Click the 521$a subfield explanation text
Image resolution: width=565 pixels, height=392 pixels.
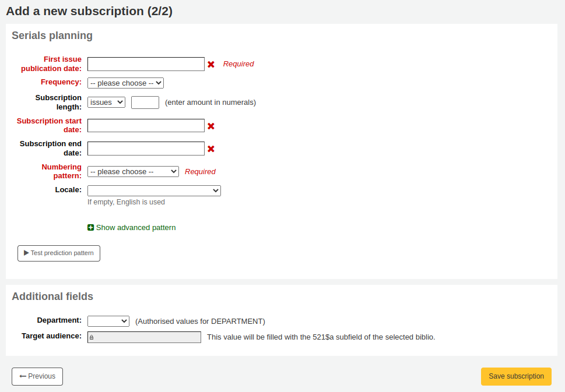(x=321, y=337)
